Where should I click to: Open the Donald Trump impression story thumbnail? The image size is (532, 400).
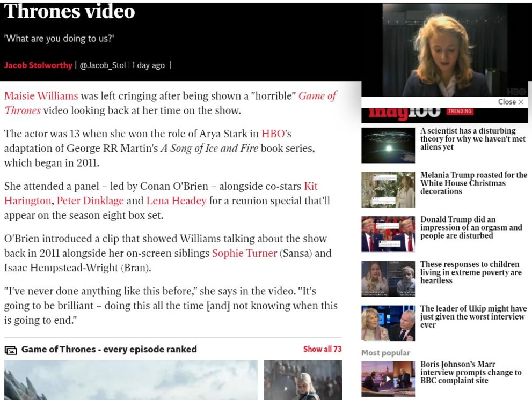[388, 234]
